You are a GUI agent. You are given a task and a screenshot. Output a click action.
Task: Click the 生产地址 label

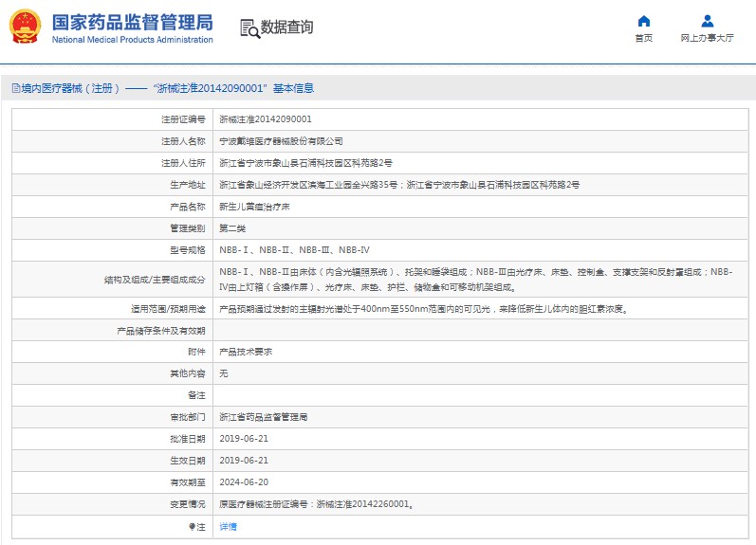pyautogui.click(x=188, y=185)
